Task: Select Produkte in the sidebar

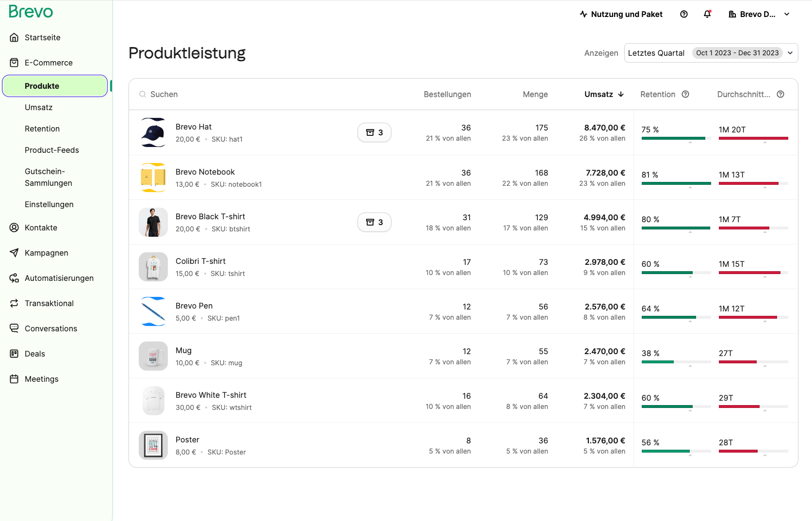Action: coord(55,86)
